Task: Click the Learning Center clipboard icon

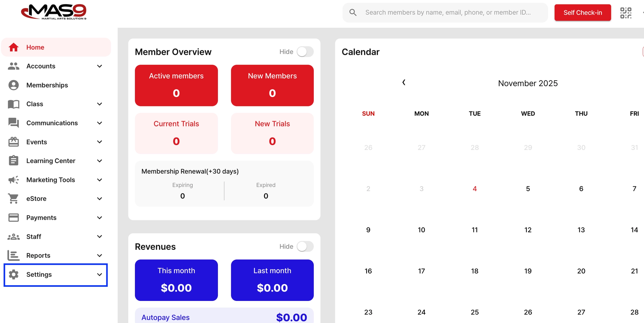Action: coord(14,161)
